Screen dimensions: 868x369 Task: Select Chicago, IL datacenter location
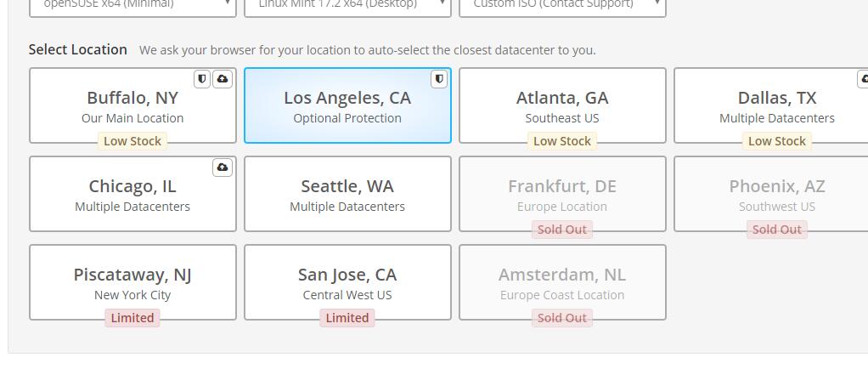pos(132,194)
